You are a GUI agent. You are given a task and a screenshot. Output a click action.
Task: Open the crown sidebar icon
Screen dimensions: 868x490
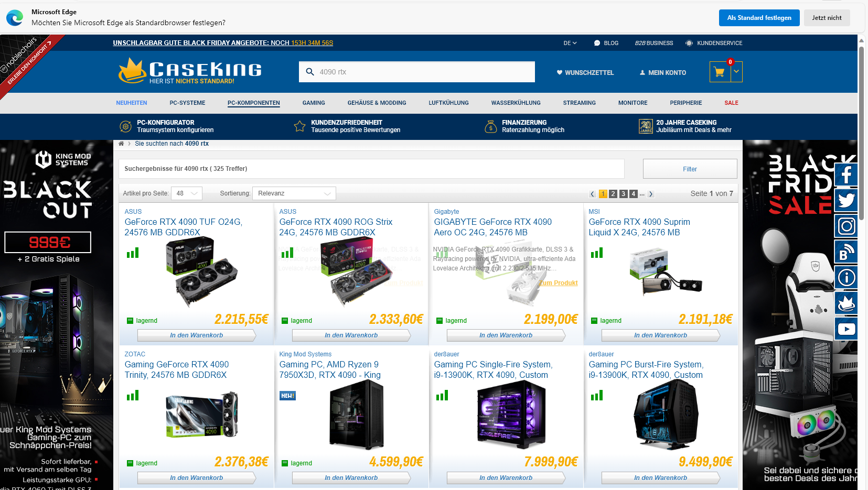pyautogui.click(x=846, y=303)
